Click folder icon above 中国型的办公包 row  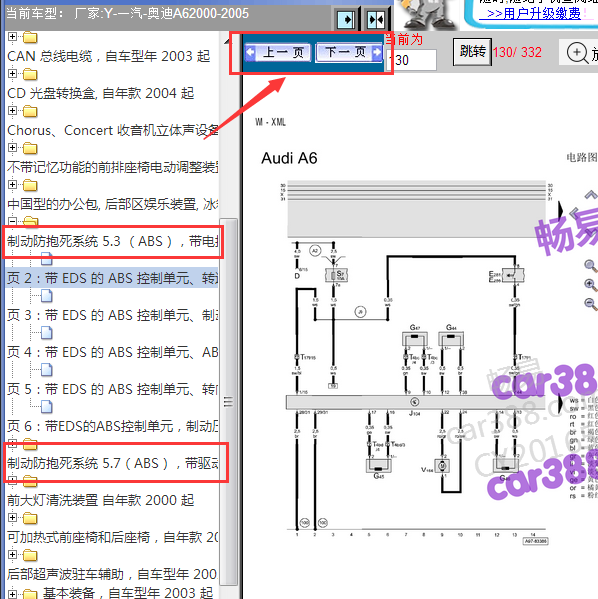[x=30, y=185]
